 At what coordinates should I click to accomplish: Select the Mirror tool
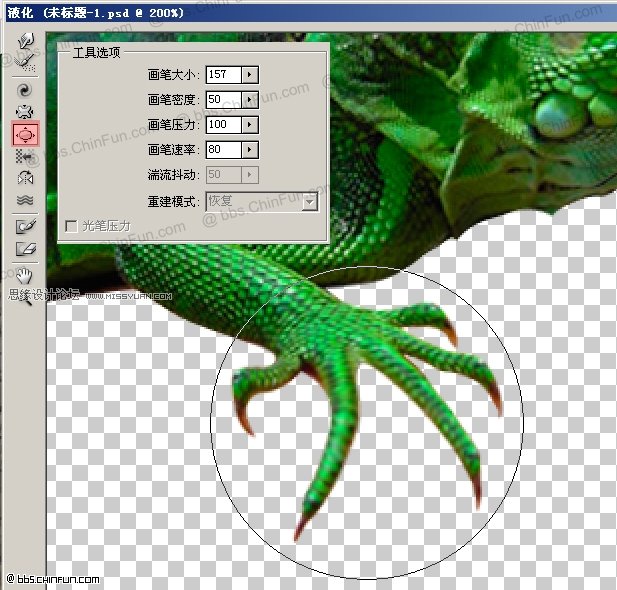tap(25, 178)
